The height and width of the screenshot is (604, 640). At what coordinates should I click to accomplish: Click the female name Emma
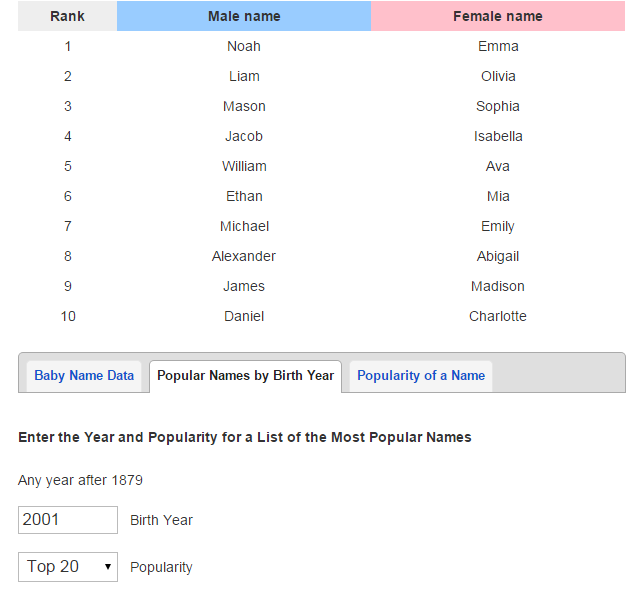click(x=498, y=46)
